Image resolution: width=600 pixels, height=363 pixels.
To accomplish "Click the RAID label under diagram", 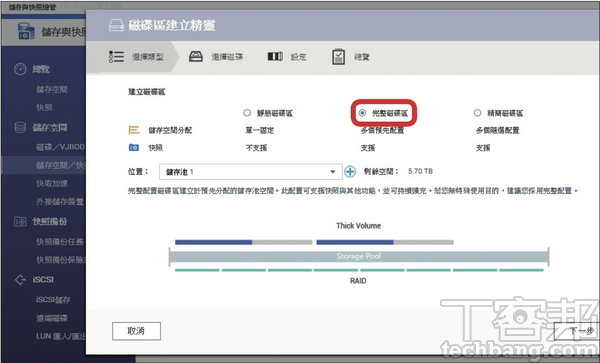I will (358, 281).
